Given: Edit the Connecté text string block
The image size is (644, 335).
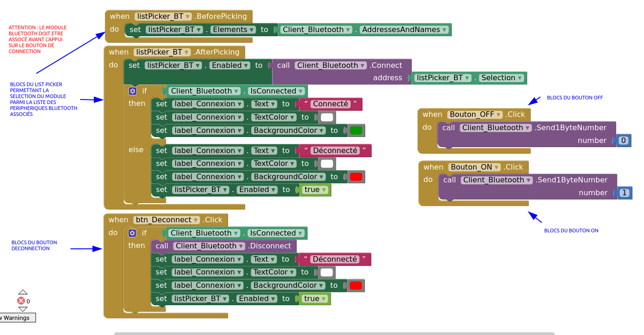Looking at the screenshot, I should [330, 104].
